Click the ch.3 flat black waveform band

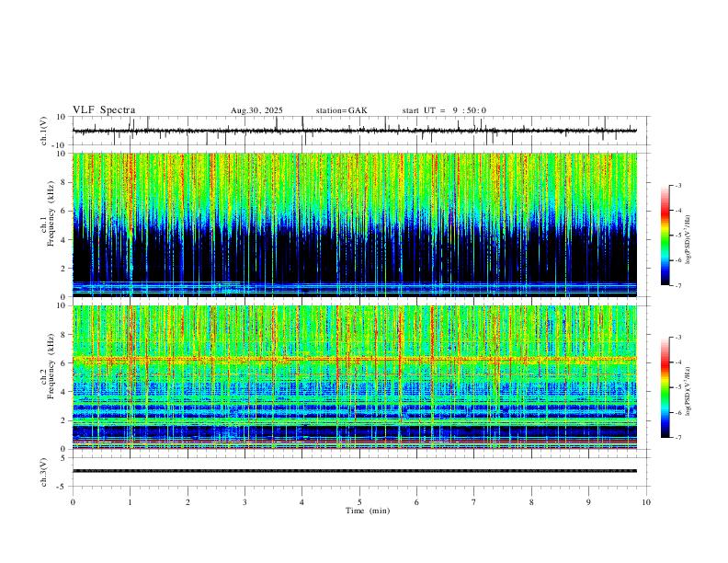[355, 471]
